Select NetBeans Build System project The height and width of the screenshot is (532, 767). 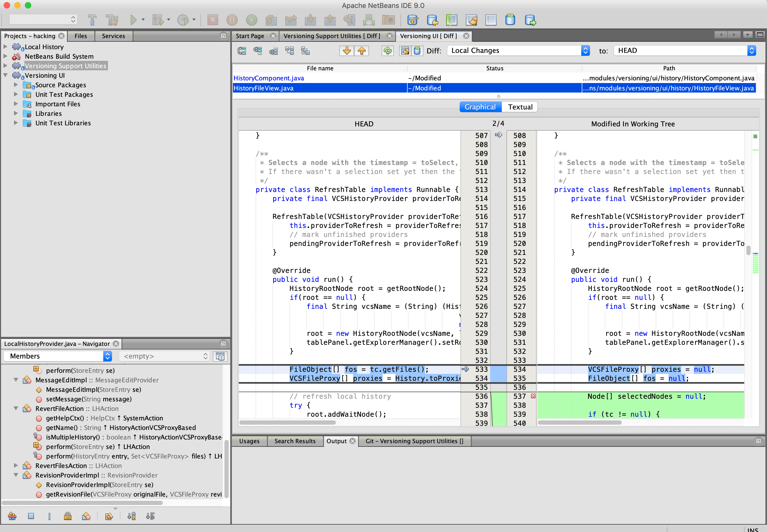click(59, 56)
